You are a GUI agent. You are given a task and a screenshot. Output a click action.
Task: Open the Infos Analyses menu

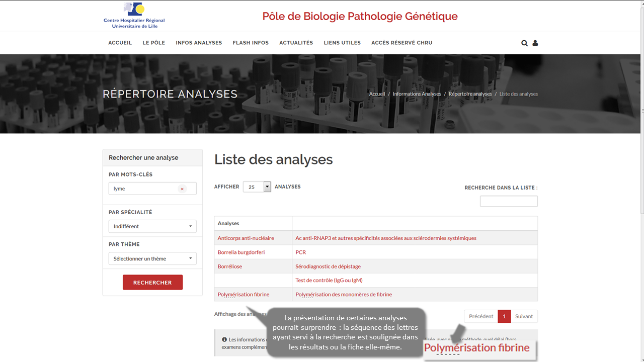[199, 43]
